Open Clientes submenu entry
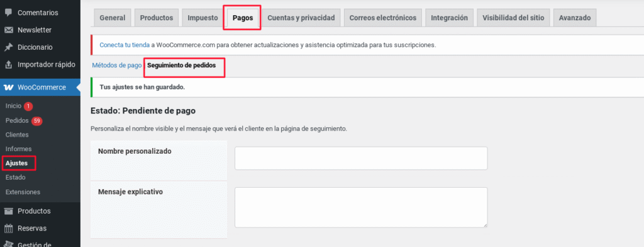644x247 pixels. 17,135
